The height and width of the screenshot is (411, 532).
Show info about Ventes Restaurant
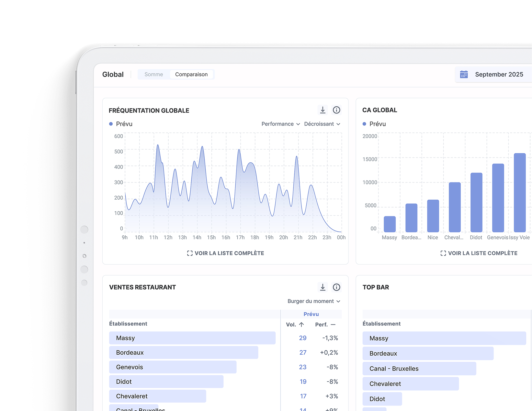(336, 287)
